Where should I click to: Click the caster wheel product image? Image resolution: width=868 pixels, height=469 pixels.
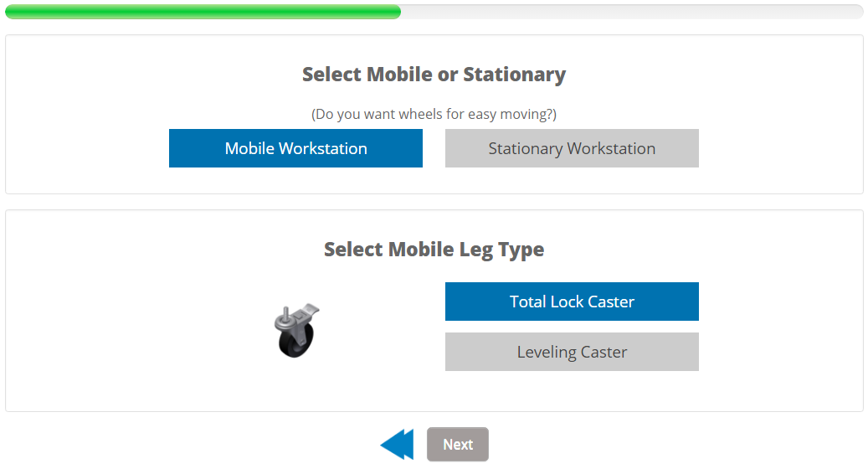coord(296,331)
